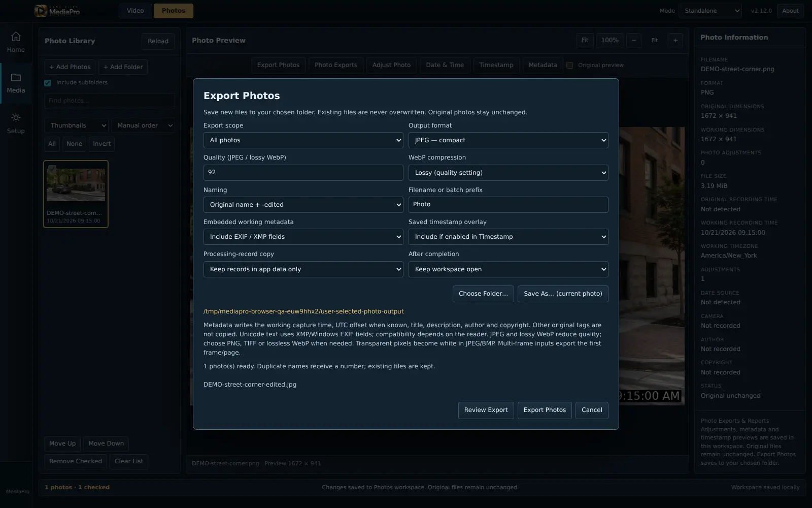Open the Media sidebar section
This screenshot has height=508, width=812.
[x=16, y=83]
